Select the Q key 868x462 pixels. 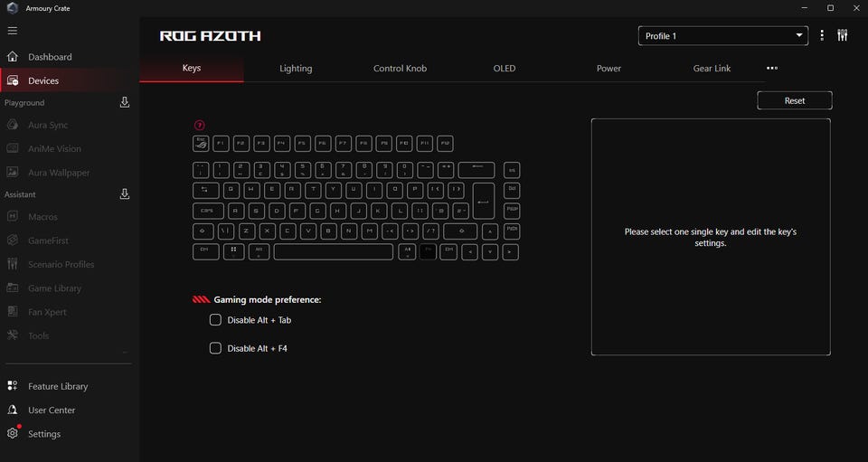[231, 191]
